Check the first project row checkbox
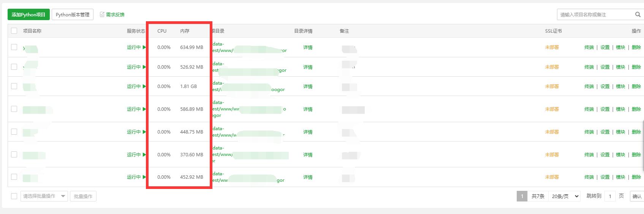Image resolution: width=644 pixels, height=214 pixels. point(14,47)
